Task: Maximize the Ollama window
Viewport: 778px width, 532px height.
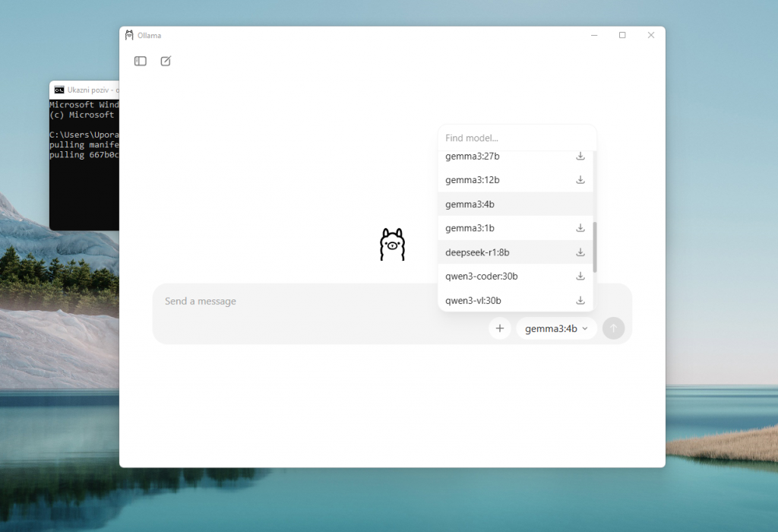Action: tap(622, 35)
